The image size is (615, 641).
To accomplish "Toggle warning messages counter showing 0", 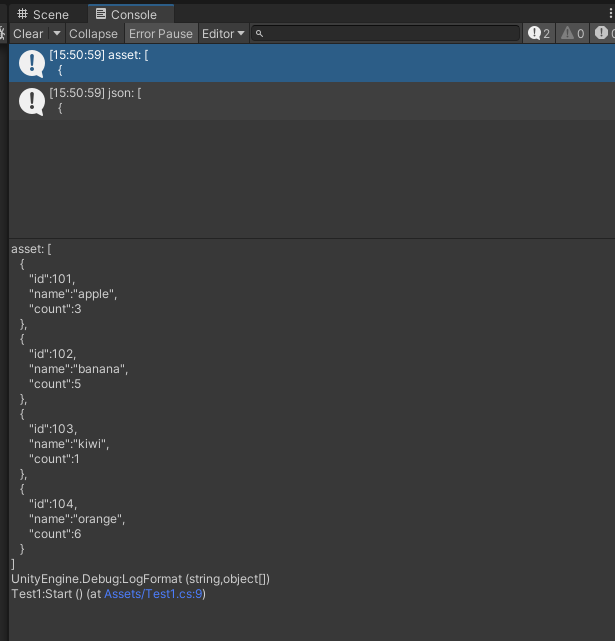I will tap(572, 34).
